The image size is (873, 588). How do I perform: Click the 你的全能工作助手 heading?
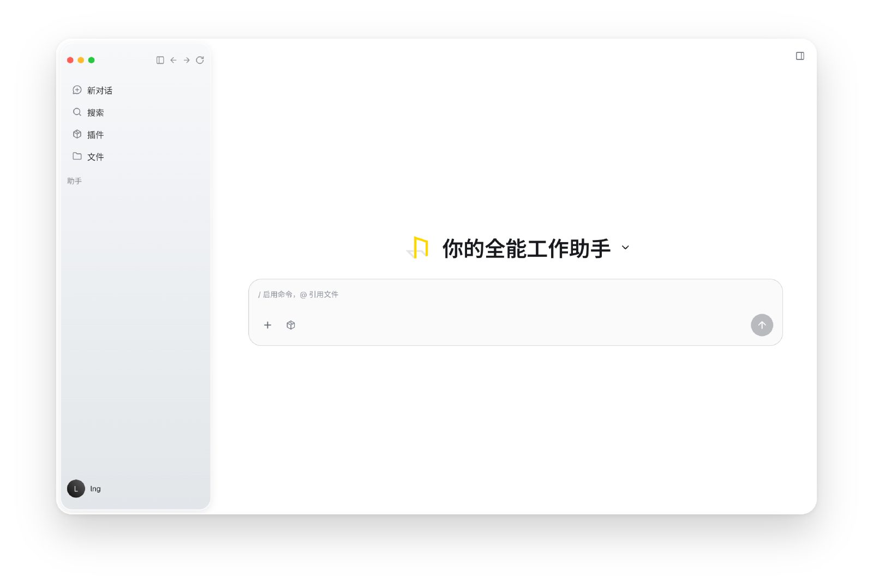(526, 248)
